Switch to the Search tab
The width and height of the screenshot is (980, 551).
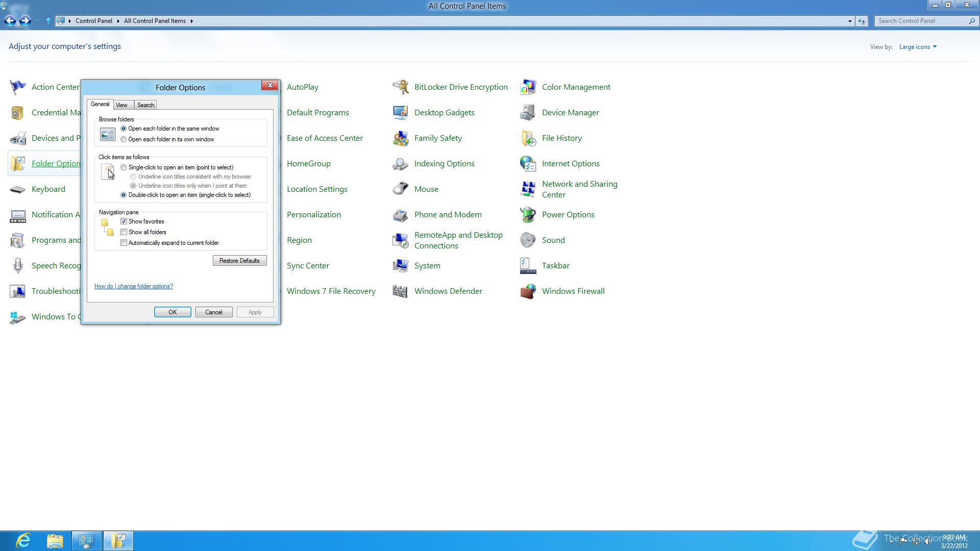tap(145, 105)
